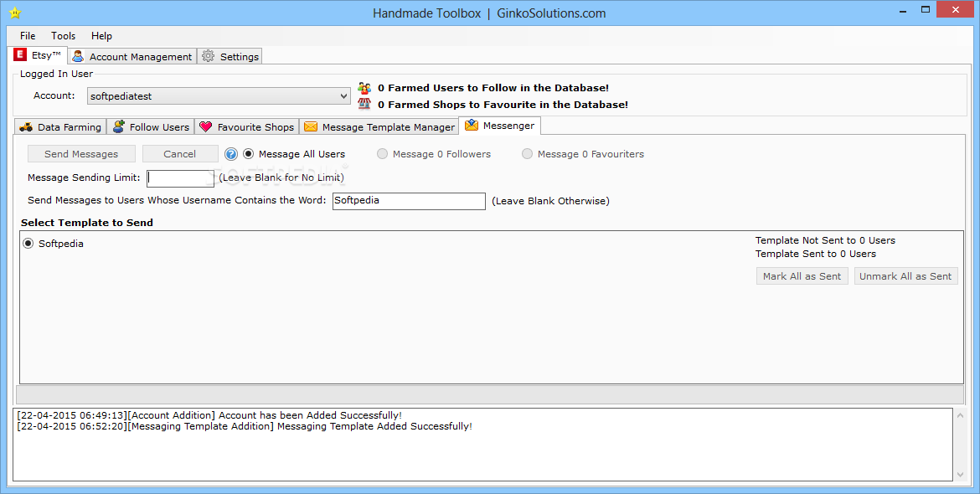
Task: Minimize the Handmade Toolbox window
Action: pyautogui.click(x=903, y=11)
